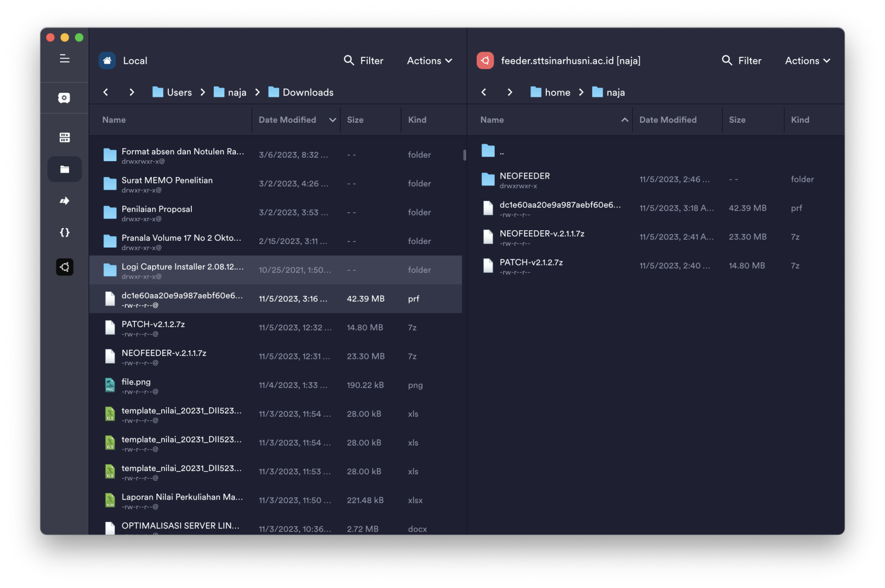Screen dimensions: 885x588
Task: Toggle Date Modified sort arrow in Local pane
Action: point(333,120)
